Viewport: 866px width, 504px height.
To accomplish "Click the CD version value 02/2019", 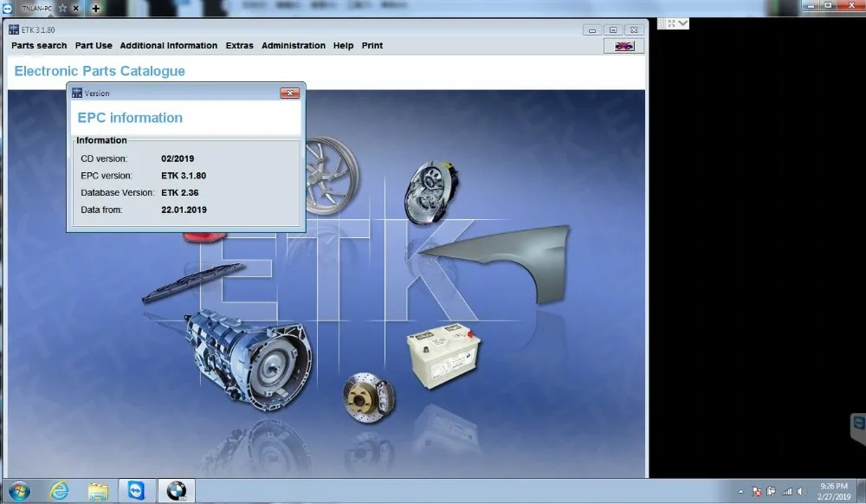I will (x=178, y=158).
